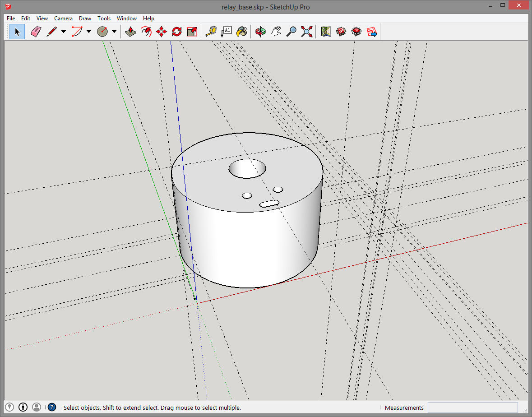
Task: Choose the Scale tool
Action: point(192,32)
